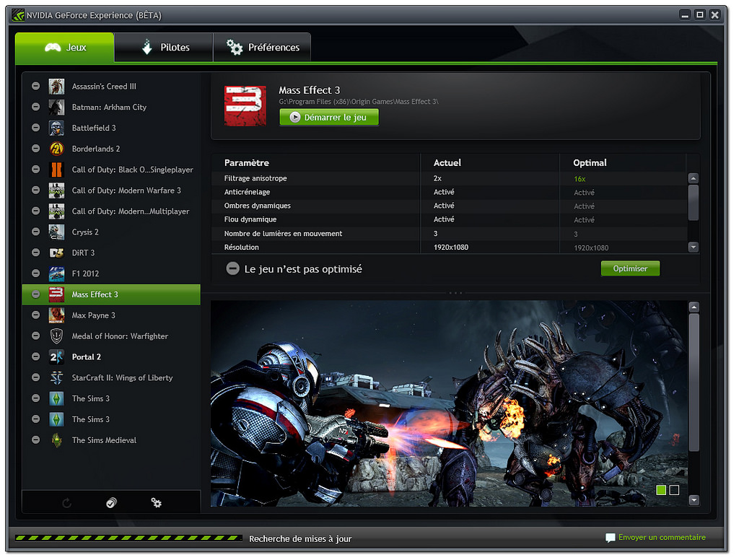This screenshot has height=560, width=739.
Task: Open the Préférences tab
Action: pos(263,48)
